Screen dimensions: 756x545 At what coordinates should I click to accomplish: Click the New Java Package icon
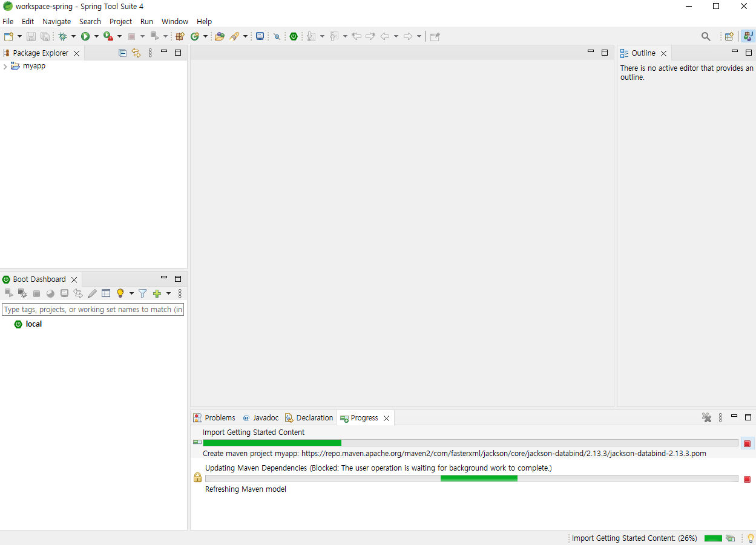(180, 36)
